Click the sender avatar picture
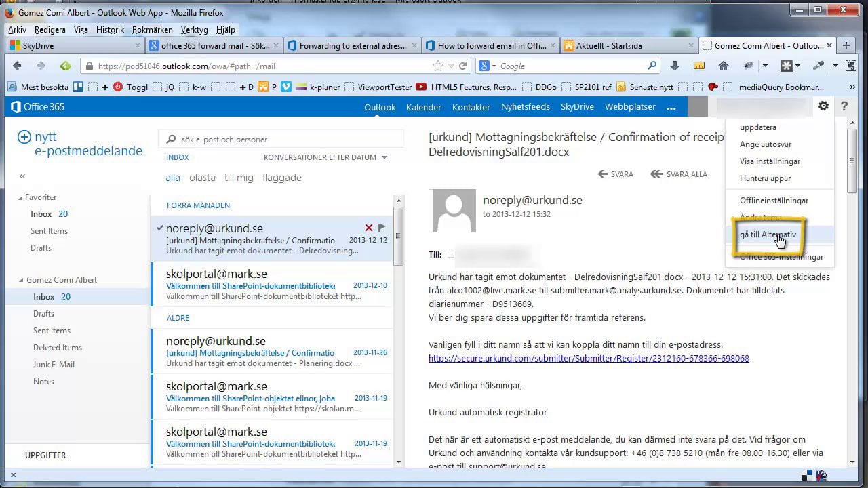The height and width of the screenshot is (488, 868). pos(452,211)
